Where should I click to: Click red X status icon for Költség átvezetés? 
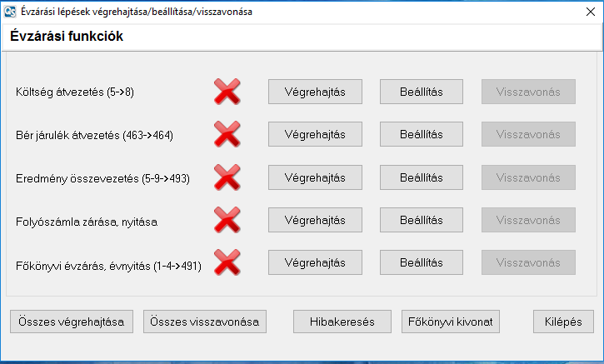click(227, 91)
